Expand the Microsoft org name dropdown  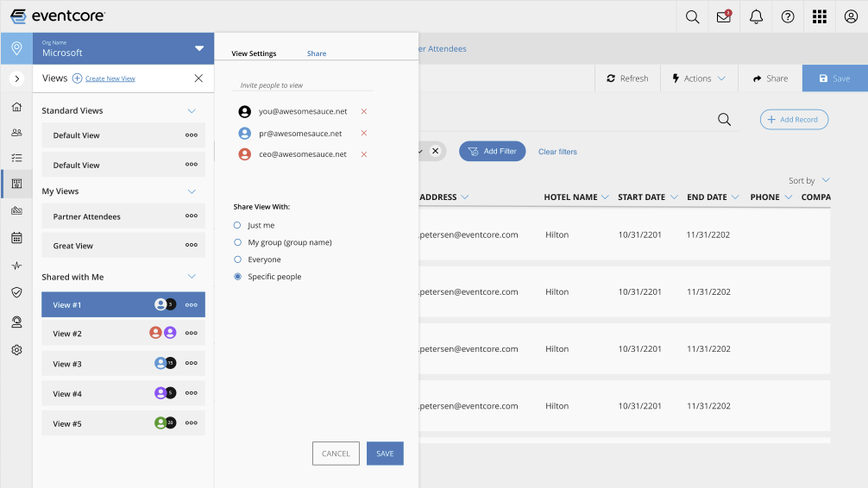[x=199, y=48]
